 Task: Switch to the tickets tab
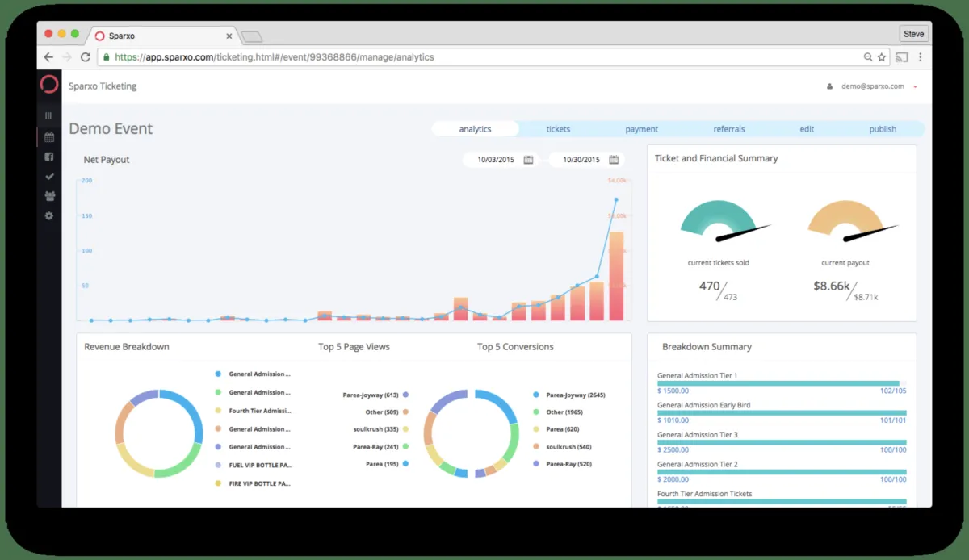[558, 129]
